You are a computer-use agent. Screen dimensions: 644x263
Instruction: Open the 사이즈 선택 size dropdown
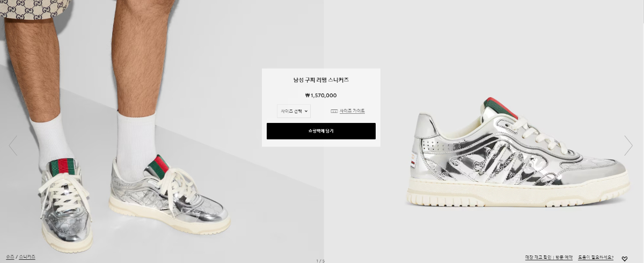tap(294, 111)
